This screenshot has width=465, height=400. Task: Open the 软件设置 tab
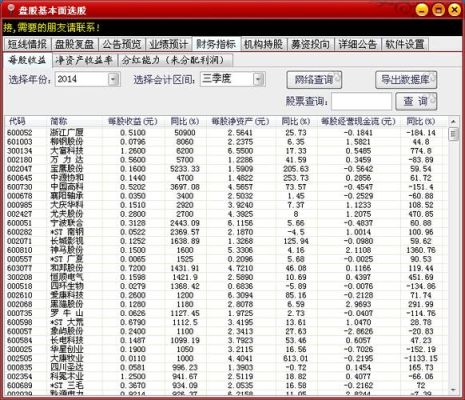coord(404,44)
